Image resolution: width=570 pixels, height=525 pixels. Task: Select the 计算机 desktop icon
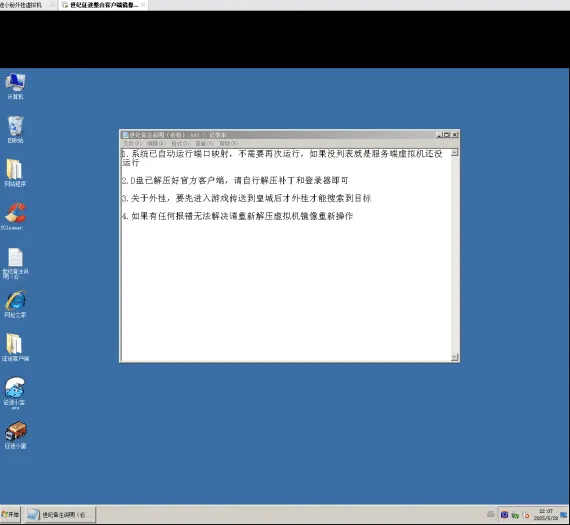(15, 86)
